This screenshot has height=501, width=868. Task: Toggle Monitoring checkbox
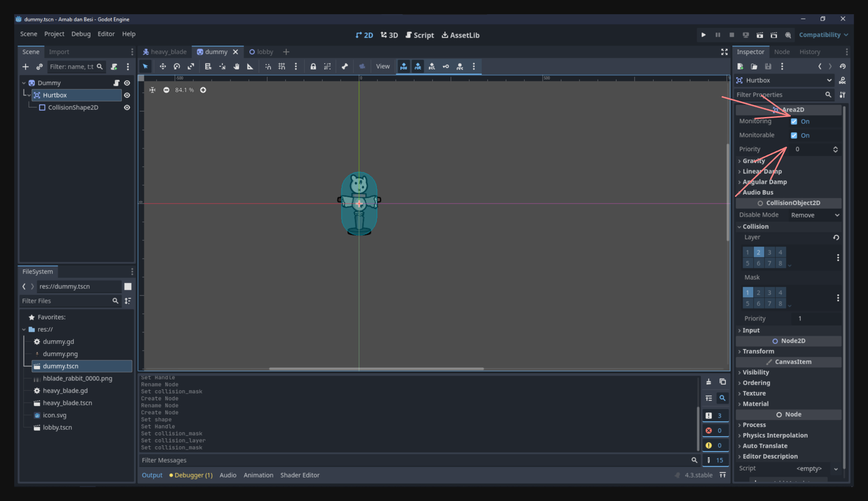(794, 121)
